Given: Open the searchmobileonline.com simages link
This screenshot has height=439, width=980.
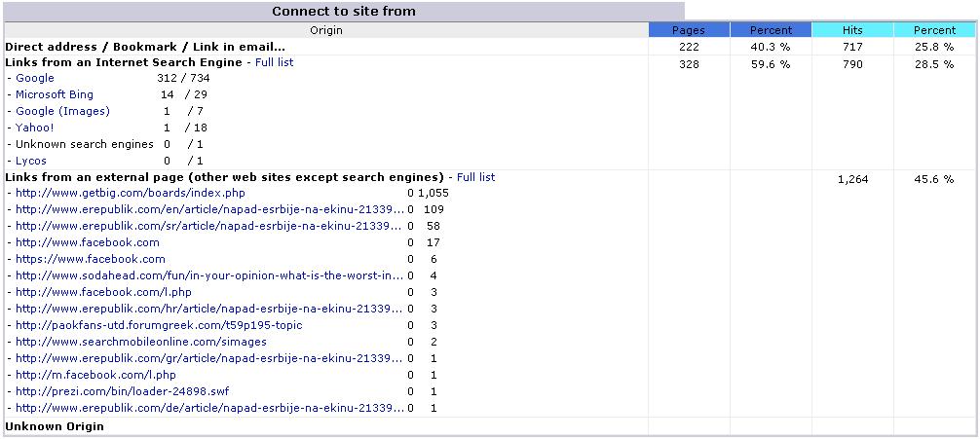Looking at the screenshot, I should [141, 343].
